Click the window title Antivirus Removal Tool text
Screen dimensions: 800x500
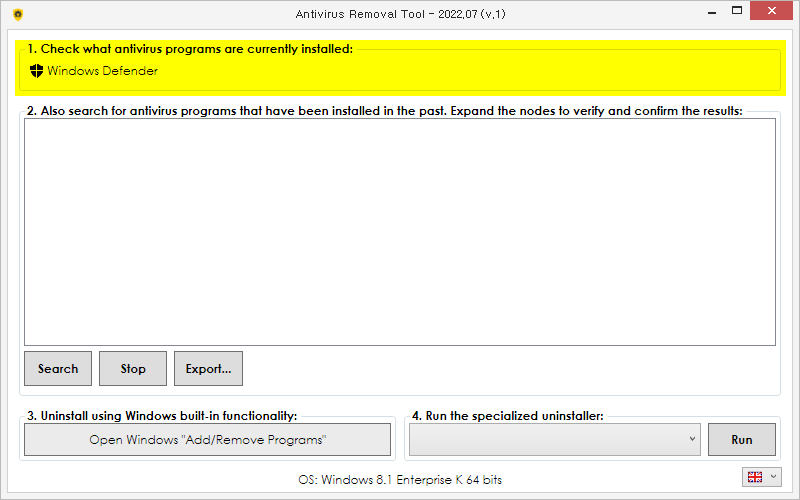coord(401,14)
